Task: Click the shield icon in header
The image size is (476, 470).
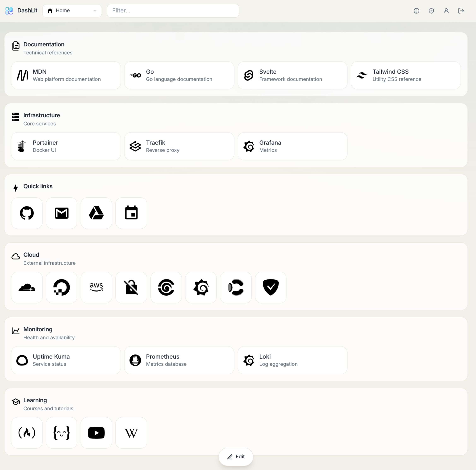Action: coord(431,11)
